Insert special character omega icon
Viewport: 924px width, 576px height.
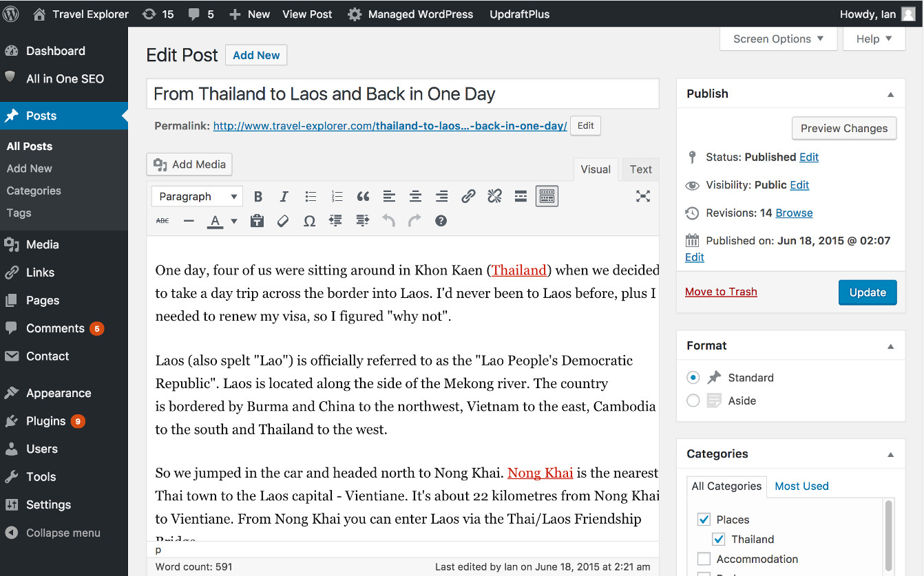click(x=309, y=221)
